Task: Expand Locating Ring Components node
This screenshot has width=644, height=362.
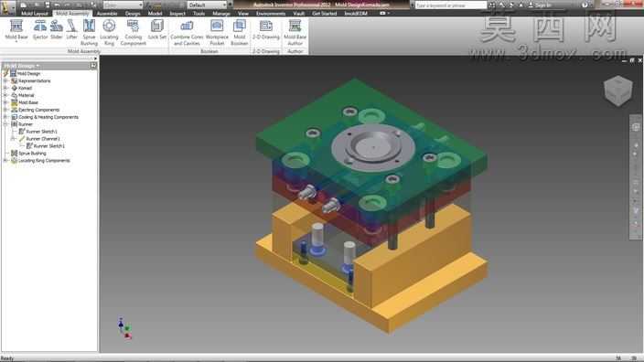Action: [x=5, y=161]
